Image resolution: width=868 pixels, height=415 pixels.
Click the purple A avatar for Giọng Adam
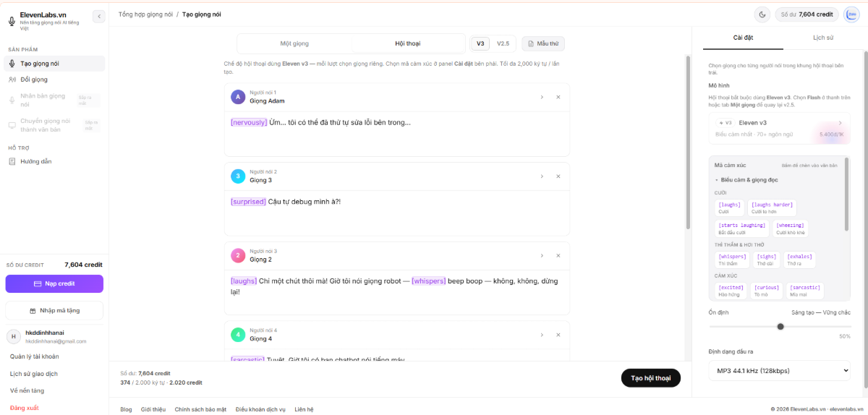click(238, 97)
